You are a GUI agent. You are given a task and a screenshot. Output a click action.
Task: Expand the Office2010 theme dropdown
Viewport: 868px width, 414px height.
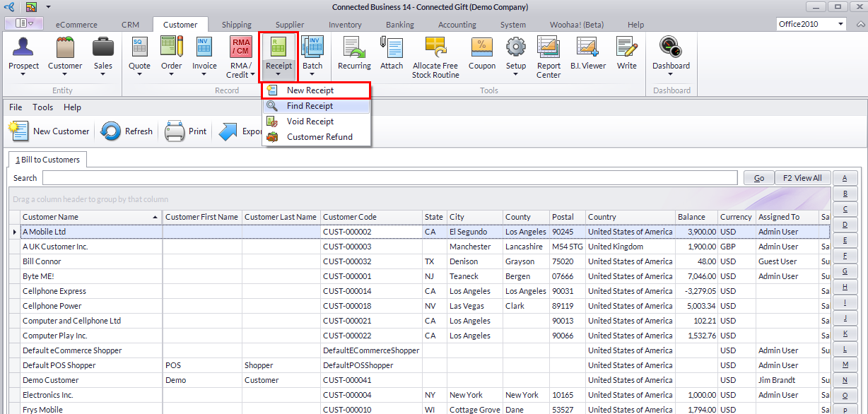(x=840, y=24)
